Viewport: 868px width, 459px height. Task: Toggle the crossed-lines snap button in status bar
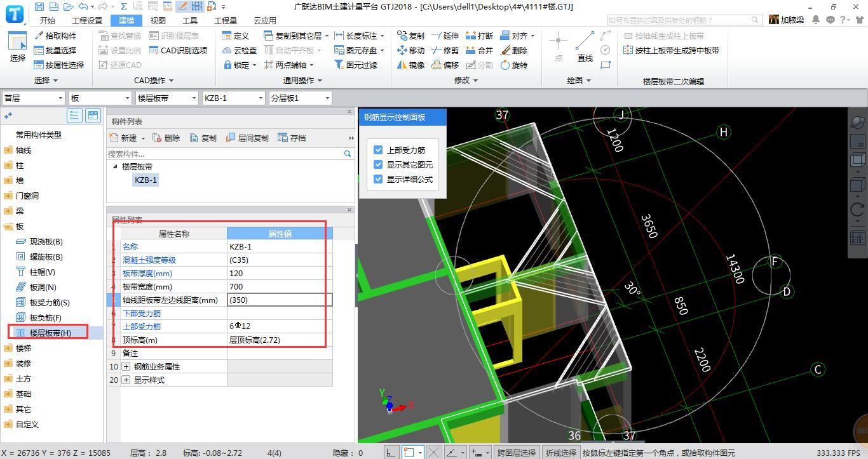tap(433, 453)
